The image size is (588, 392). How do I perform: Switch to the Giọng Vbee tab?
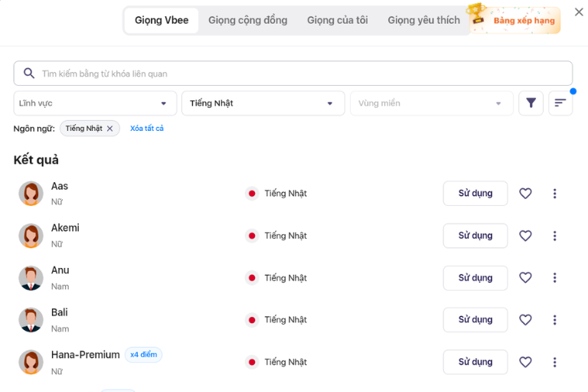coord(162,20)
